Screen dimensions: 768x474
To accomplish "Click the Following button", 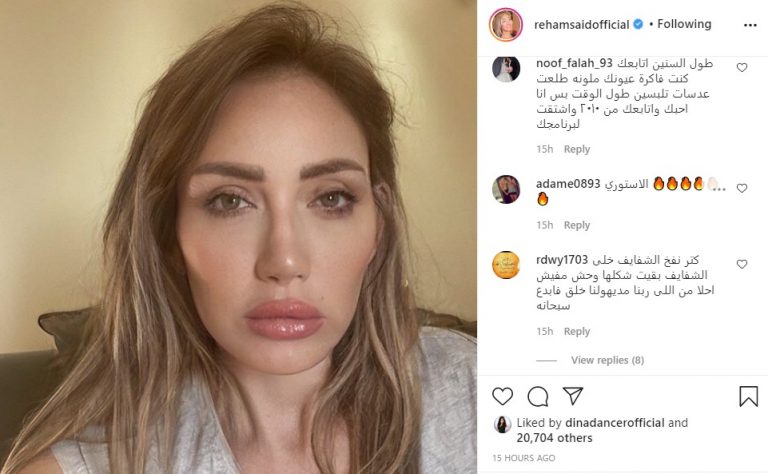I will [684, 24].
